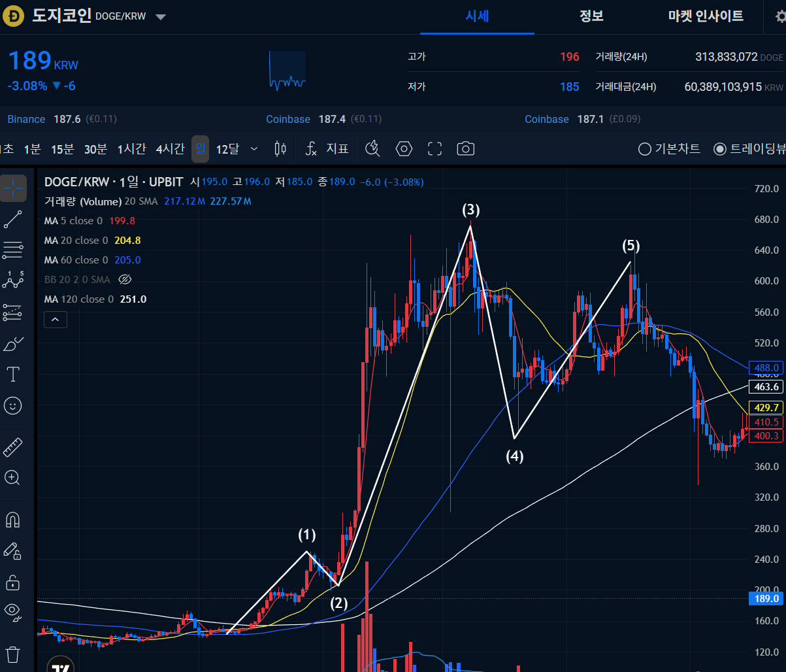Screen dimensions: 786x672
Task: Collapse the indicator legend chevron
Action: (55, 320)
